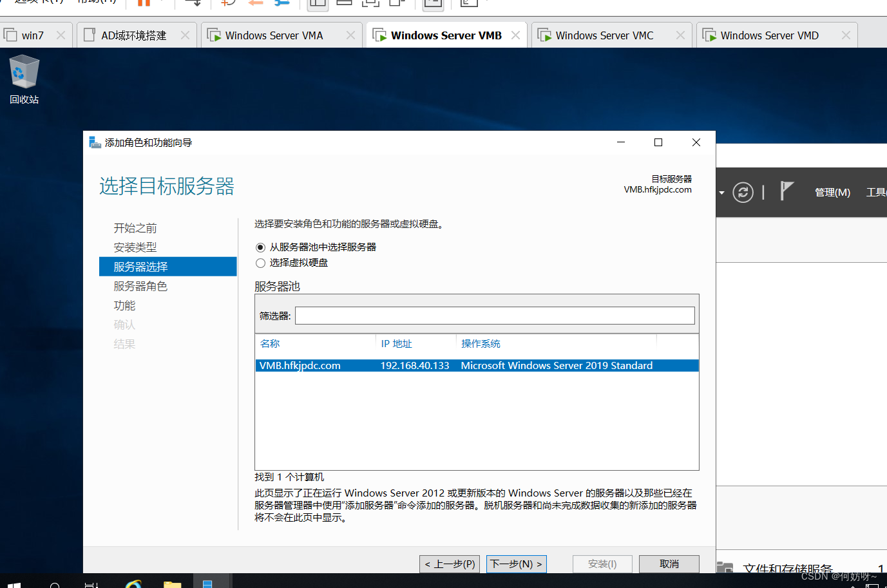
Task: Click the 上一步(P) button
Action: 450,564
